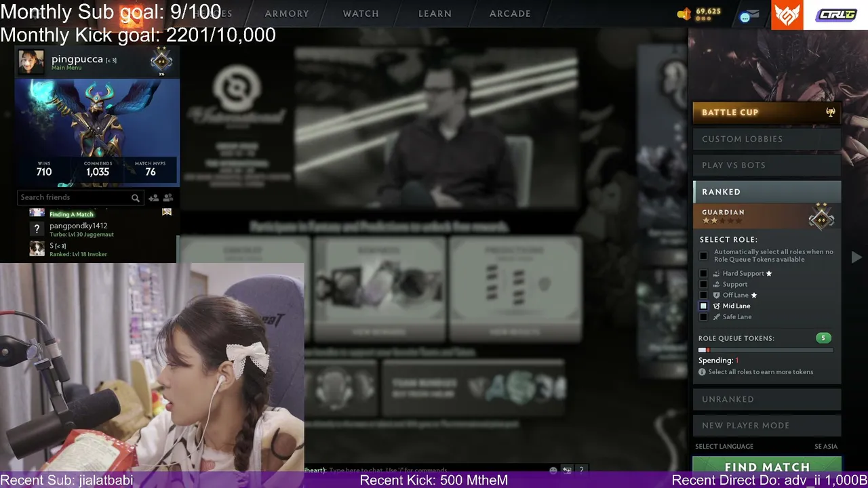Expand the Unranked section

(767, 399)
